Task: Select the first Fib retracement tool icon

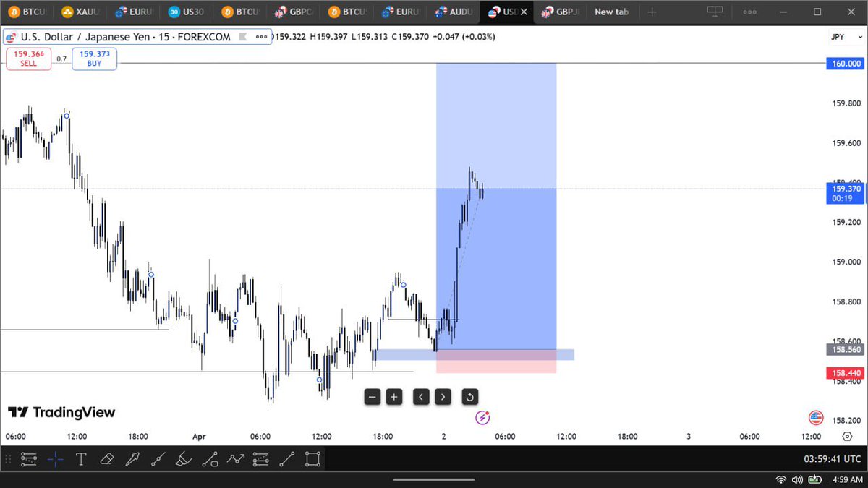Action: tap(29, 458)
